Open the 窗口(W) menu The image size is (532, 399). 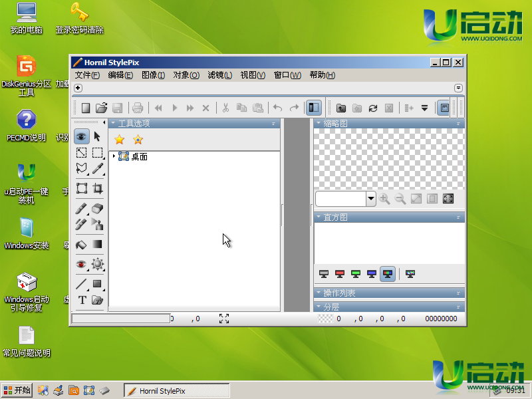tap(287, 75)
